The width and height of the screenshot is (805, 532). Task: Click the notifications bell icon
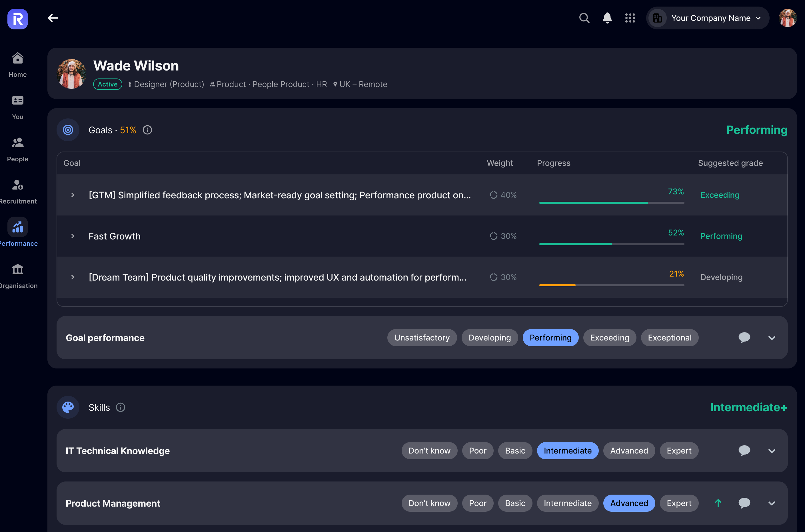(606, 18)
